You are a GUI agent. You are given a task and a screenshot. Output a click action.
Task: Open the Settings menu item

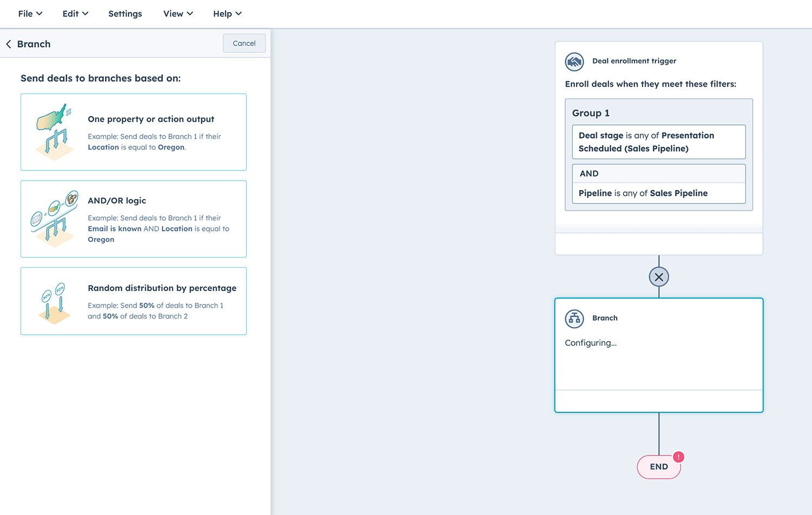point(125,14)
